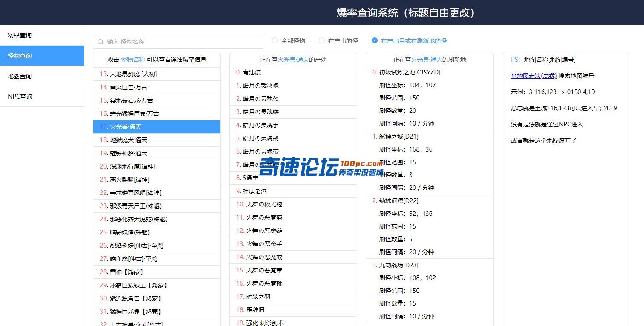Select the 全部怪物 radio option
Viewport: 644px width, 326px height.
pyautogui.click(x=289, y=41)
